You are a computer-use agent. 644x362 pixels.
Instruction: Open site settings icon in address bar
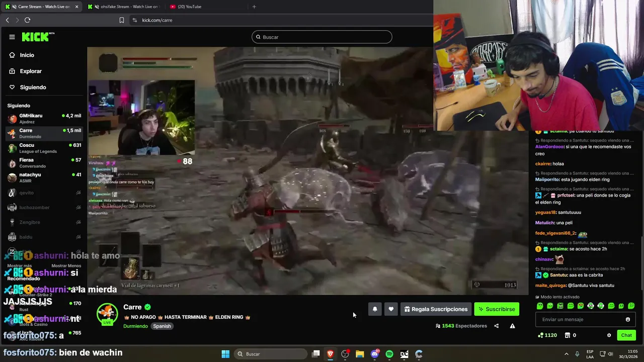pyautogui.click(x=134, y=20)
